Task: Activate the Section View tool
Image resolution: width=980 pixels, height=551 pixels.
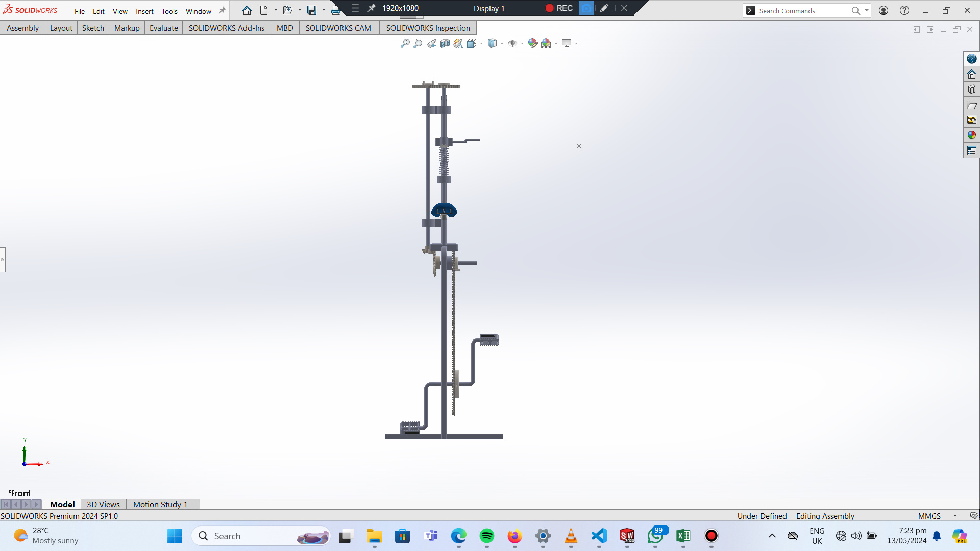Action: pos(445,43)
